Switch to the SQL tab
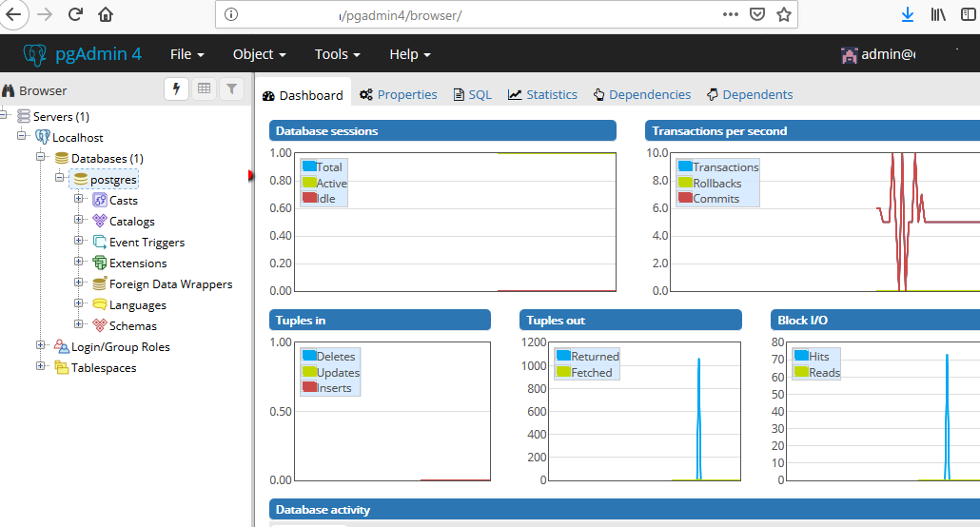This screenshot has width=980, height=527. tap(472, 94)
